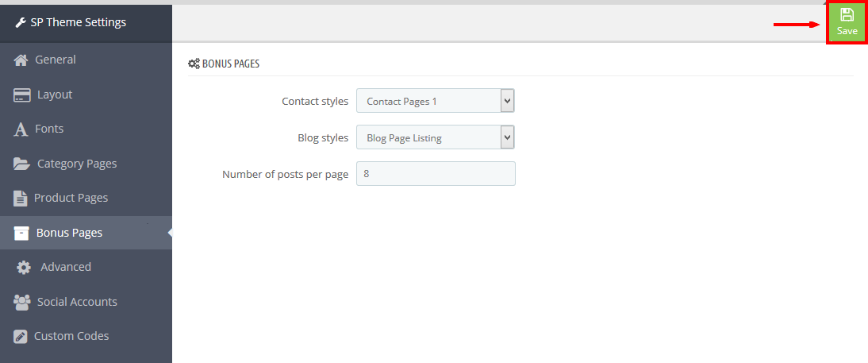The height and width of the screenshot is (363, 868).
Task: Click the Product Pages document icon
Action: click(20, 199)
